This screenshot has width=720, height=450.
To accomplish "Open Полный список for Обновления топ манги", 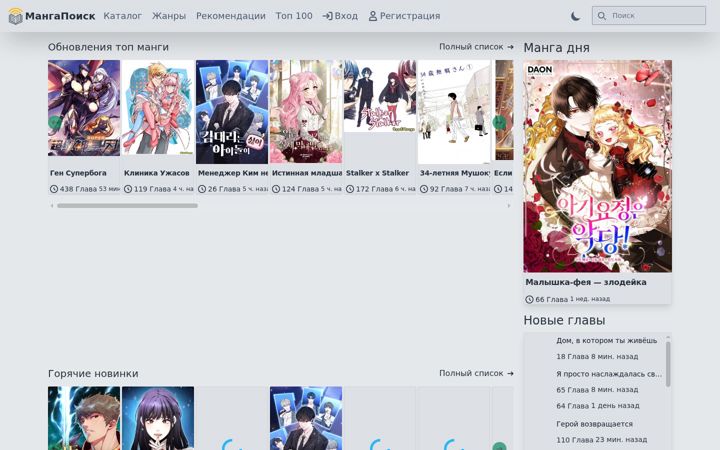I will 476,47.
